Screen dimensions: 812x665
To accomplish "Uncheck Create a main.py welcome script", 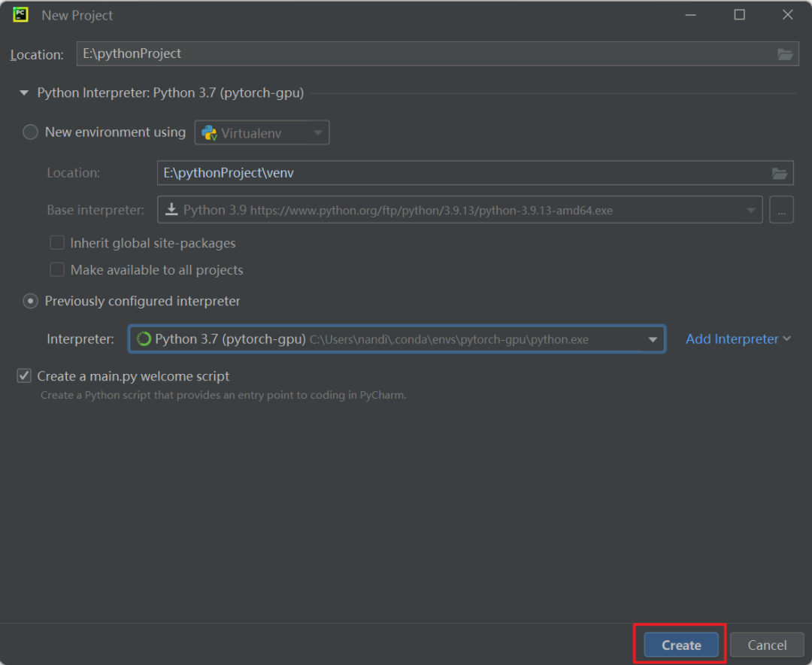I will coord(24,376).
